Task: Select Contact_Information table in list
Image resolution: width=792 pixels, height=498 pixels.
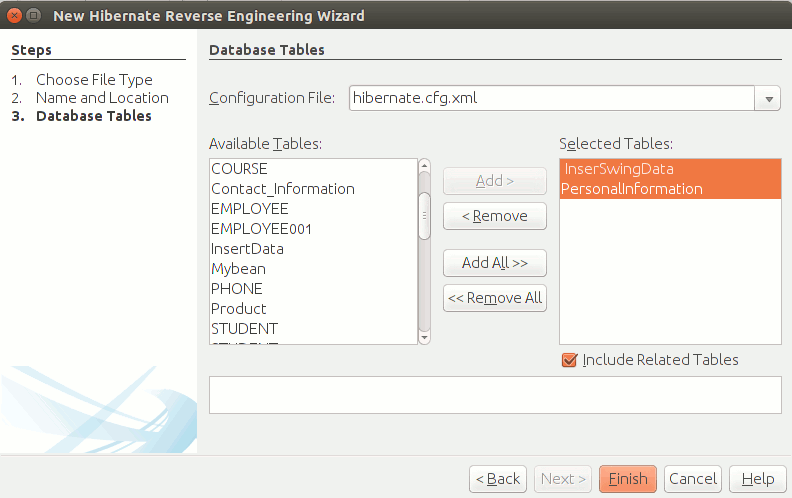Action: coord(283,189)
